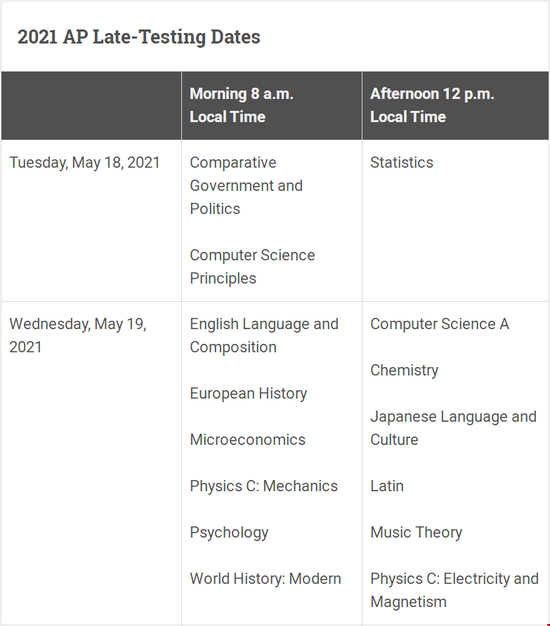550x626 pixels.
Task: Click the Statistics exam entry
Action: (402, 163)
